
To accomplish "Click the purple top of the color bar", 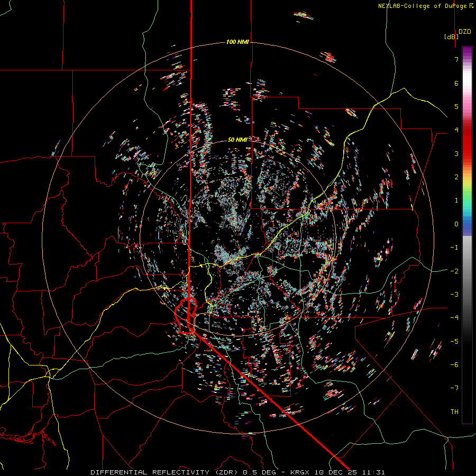I will tap(467, 52).
